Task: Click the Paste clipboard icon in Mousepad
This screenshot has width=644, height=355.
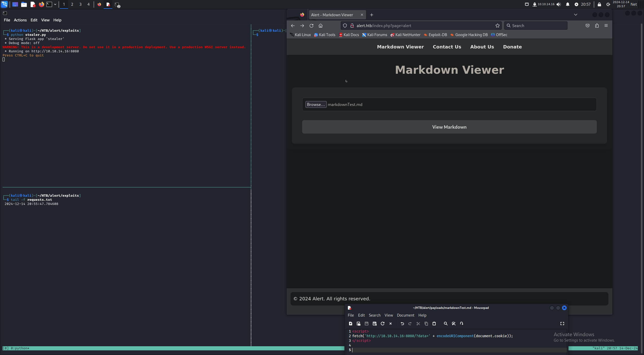Action: 434,324
